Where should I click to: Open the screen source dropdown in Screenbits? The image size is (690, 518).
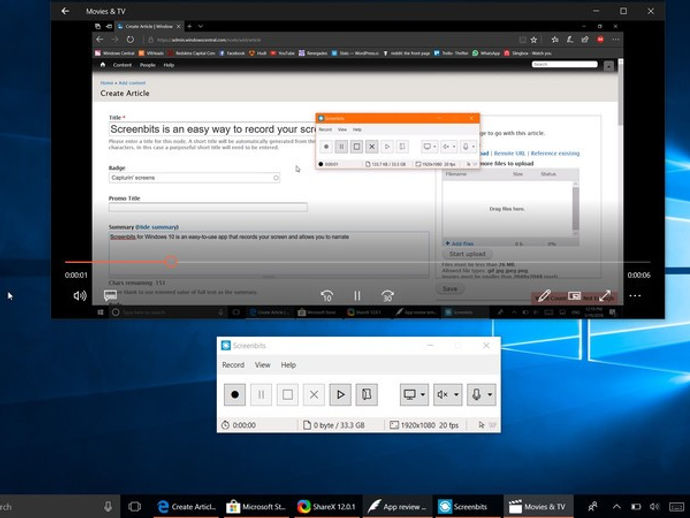414,394
